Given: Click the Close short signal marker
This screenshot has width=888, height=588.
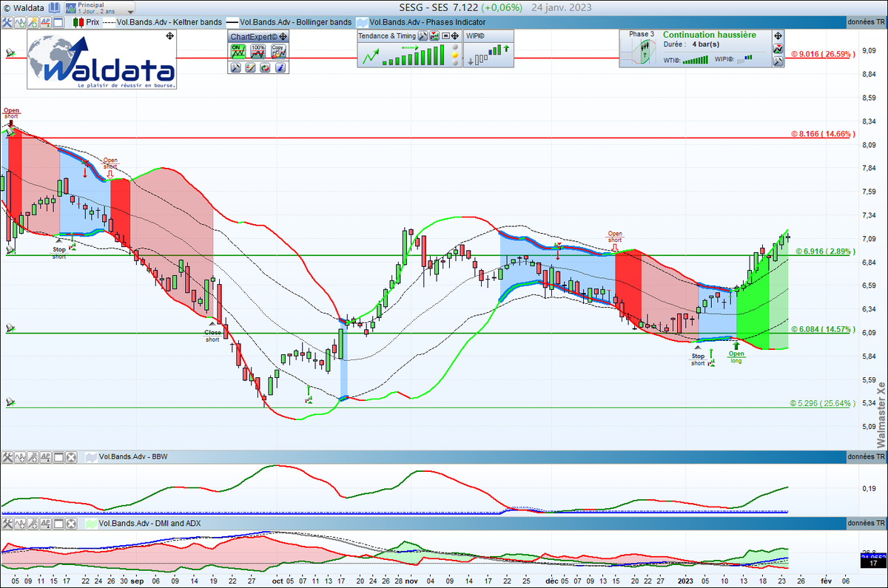Looking at the screenshot, I should pos(212,332).
